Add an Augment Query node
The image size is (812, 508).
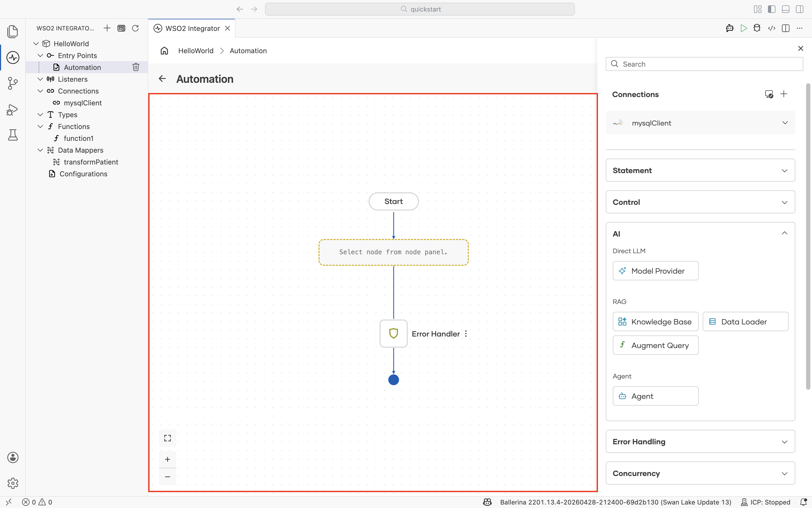point(655,345)
